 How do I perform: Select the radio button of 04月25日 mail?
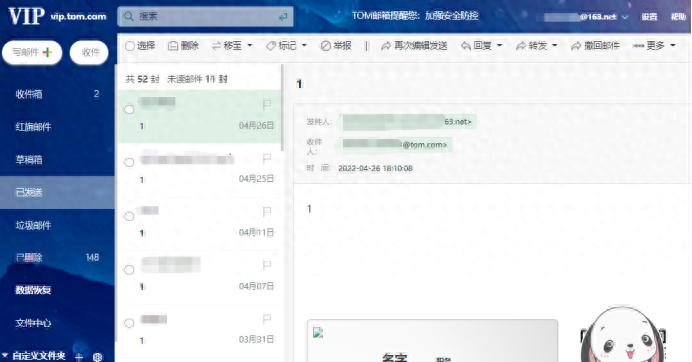click(129, 162)
